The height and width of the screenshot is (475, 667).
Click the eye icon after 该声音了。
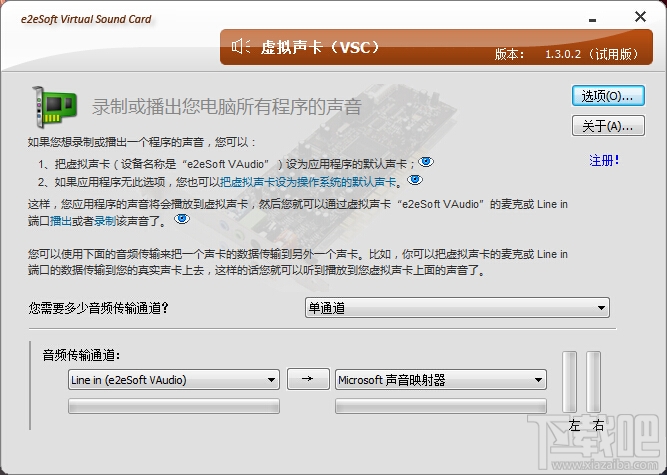(182, 219)
